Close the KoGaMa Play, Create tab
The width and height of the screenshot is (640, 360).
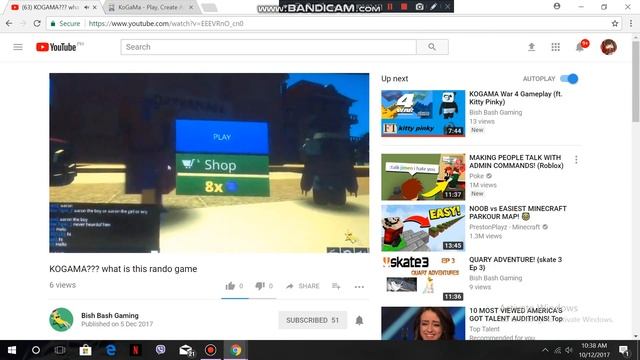pos(191,7)
